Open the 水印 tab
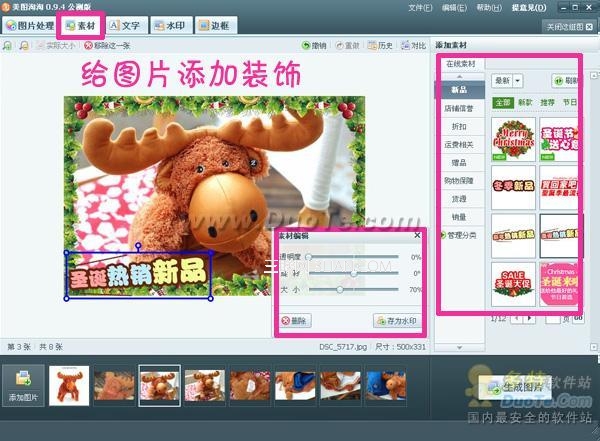 171,26
